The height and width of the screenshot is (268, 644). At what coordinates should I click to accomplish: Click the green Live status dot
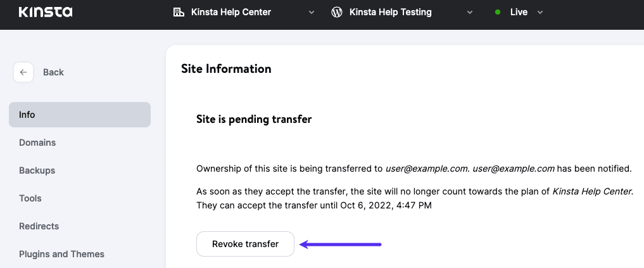click(498, 12)
